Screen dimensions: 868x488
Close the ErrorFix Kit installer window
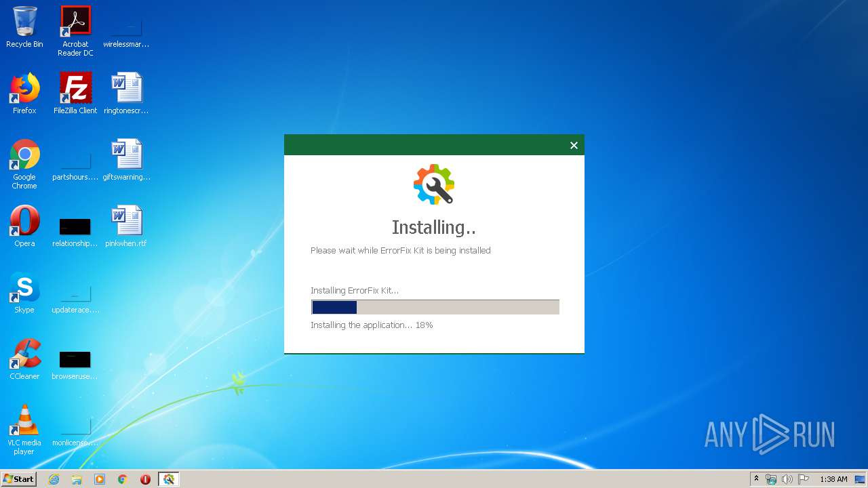tap(574, 145)
